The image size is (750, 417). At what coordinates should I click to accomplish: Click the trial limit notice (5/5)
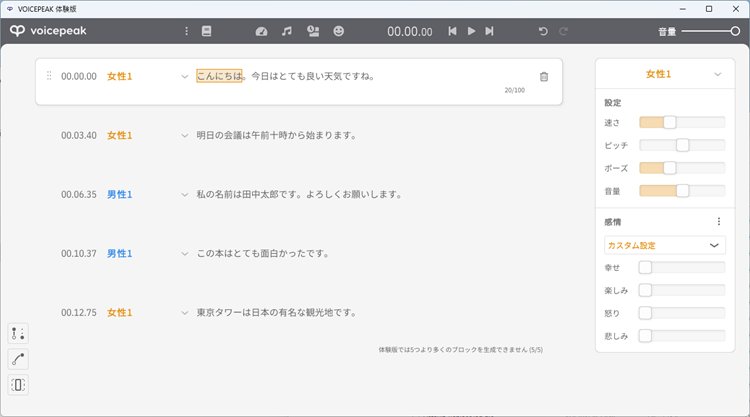461,350
